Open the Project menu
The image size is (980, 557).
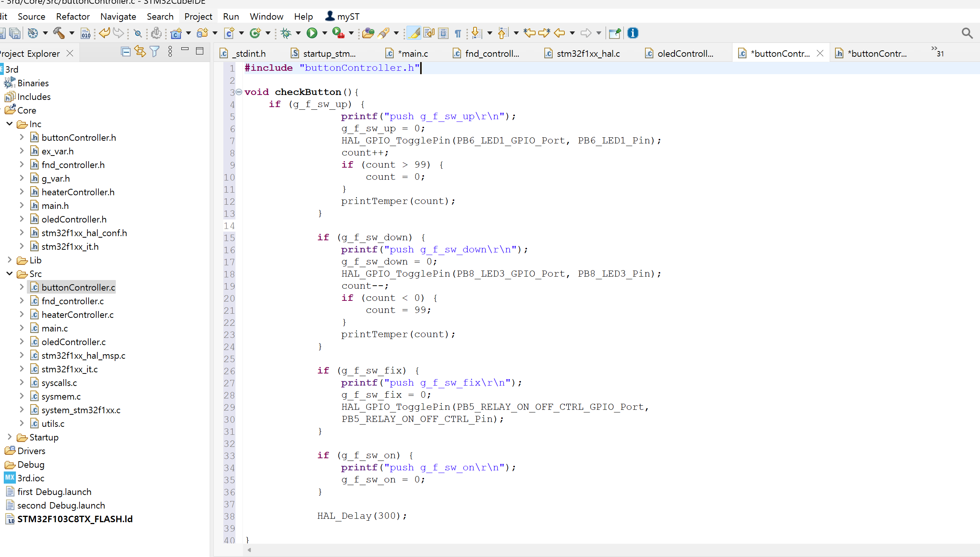tap(198, 16)
